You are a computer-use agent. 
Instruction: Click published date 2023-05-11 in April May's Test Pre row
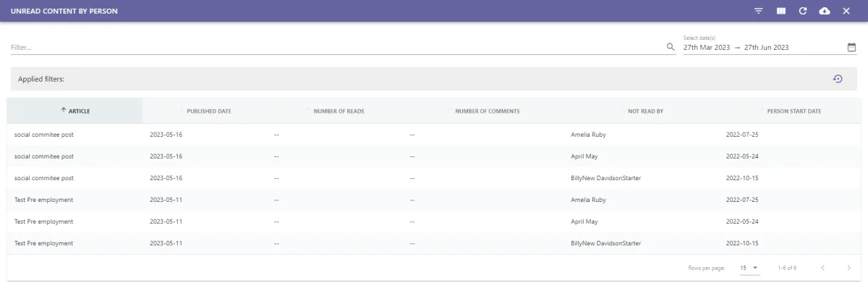(166, 221)
